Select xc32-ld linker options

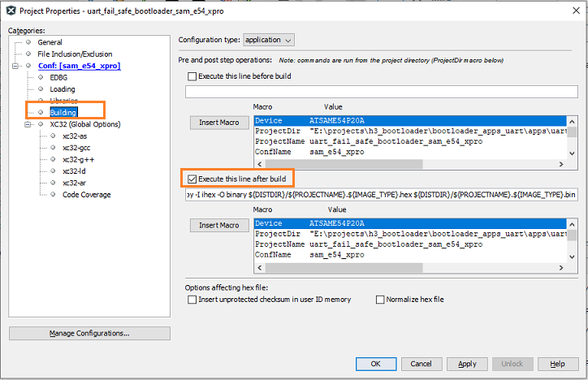point(75,171)
